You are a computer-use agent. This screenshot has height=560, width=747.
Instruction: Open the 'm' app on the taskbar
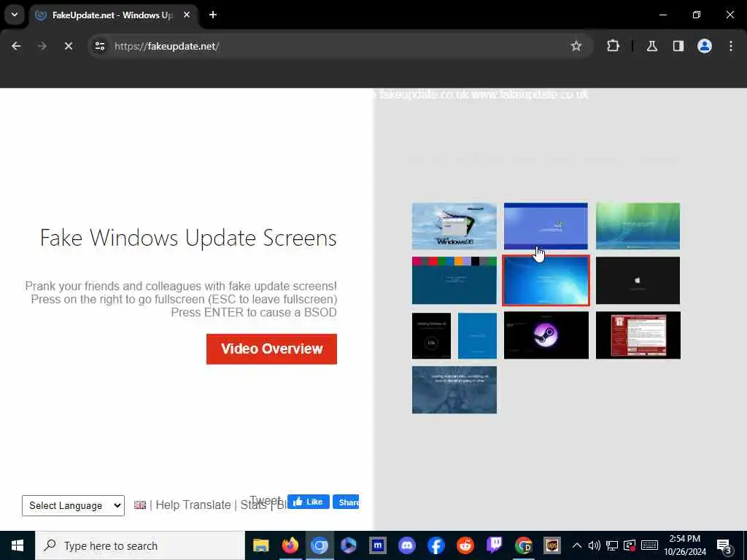tap(378, 545)
